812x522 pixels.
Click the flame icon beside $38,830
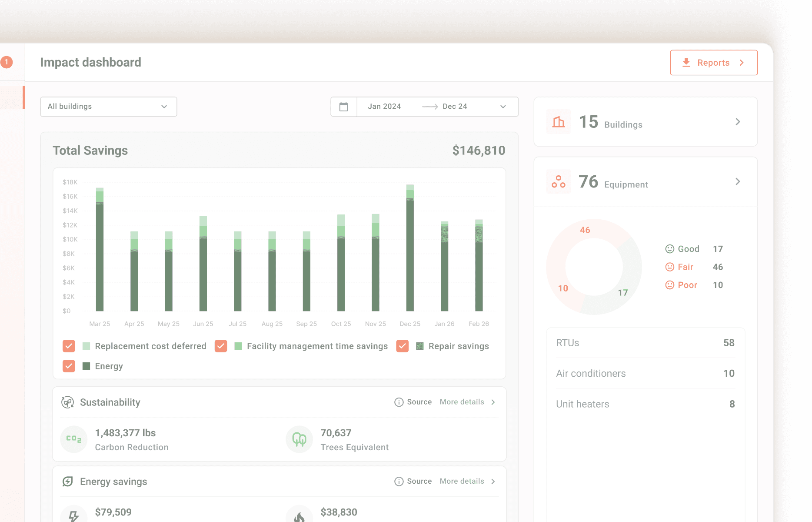(x=300, y=515)
